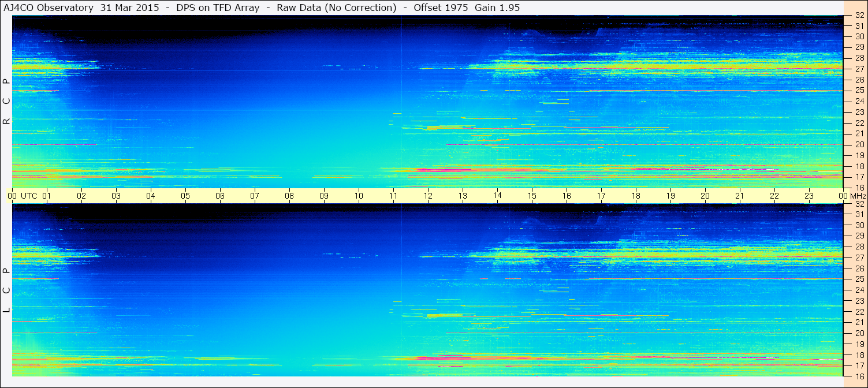Click the 29 MHz label of LCP panel

click(x=859, y=236)
